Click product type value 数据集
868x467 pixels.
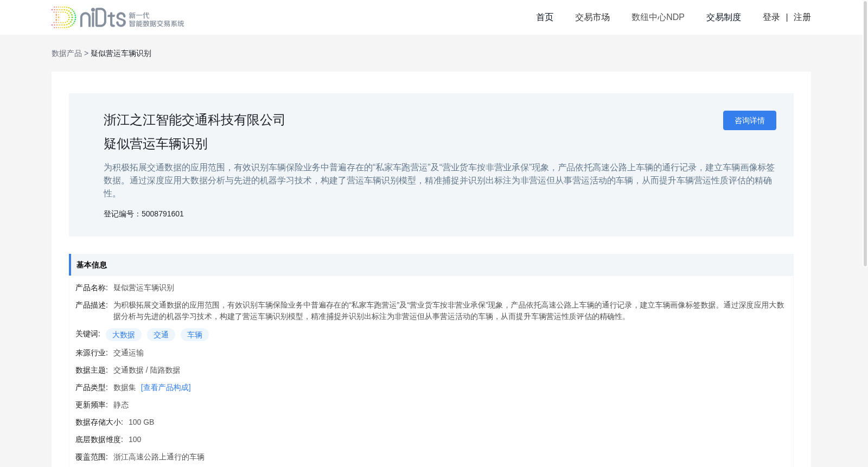(x=125, y=387)
